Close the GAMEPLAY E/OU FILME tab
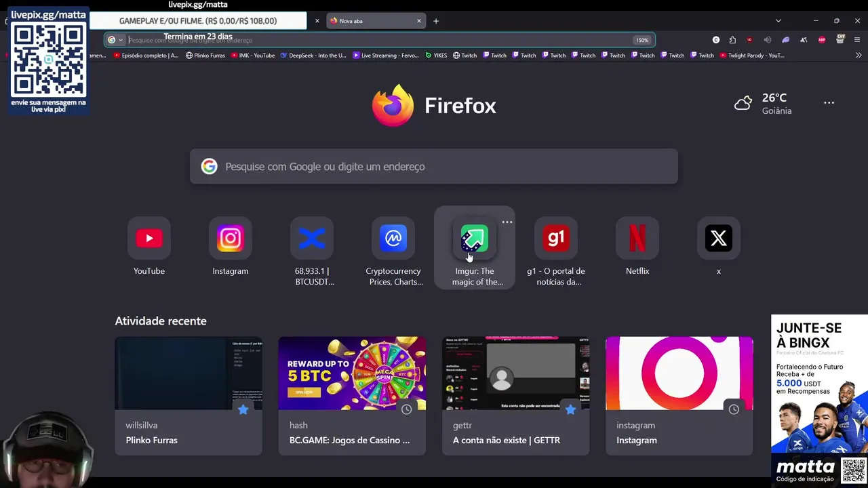This screenshot has height=488, width=868. point(317,21)
